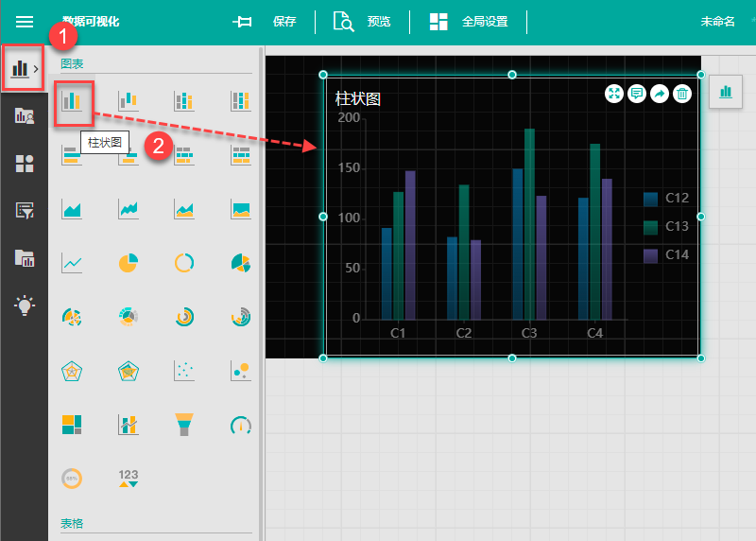Select the pie chart icon

129,263
